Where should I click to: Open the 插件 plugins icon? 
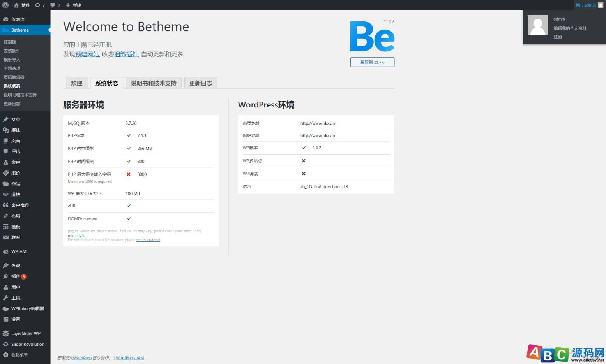[x=5, y=276]
